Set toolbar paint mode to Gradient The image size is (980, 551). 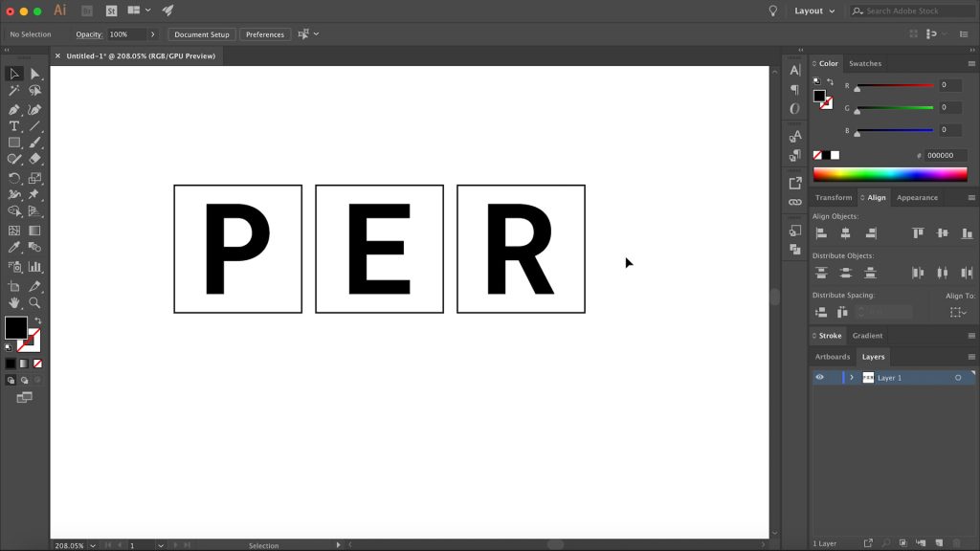[24, 364]
